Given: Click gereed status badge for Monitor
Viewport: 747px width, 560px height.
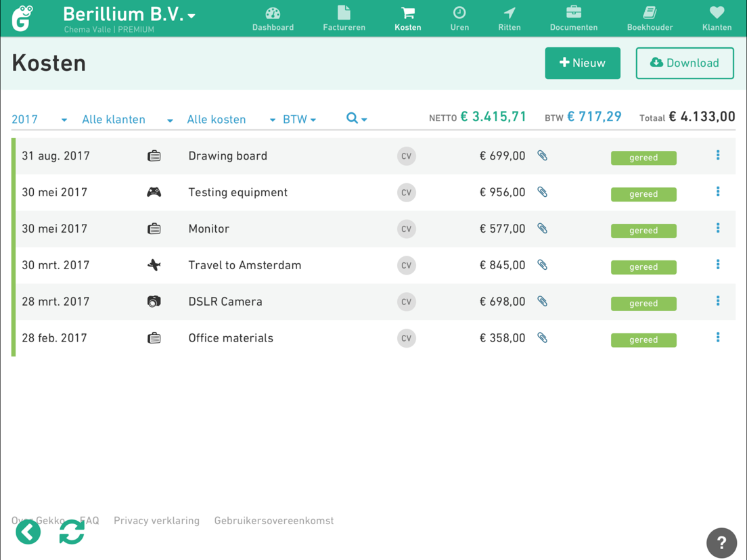Looking at the screenshot, I should click(x=643, y=231).
